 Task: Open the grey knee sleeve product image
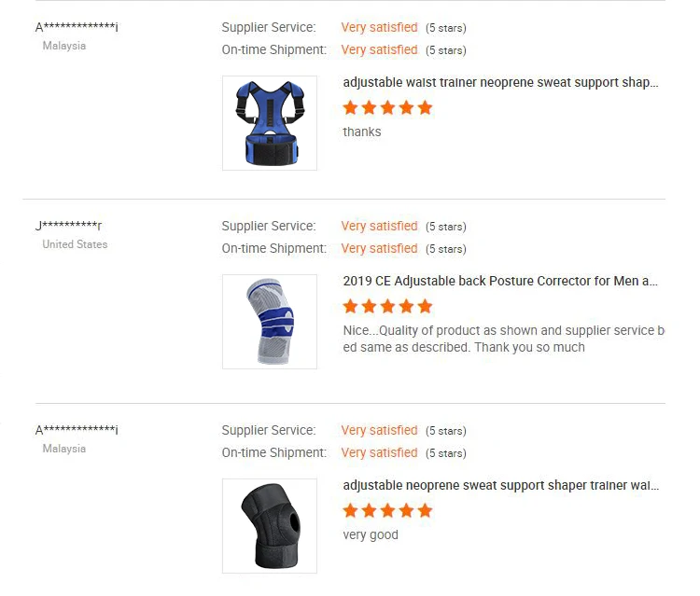coord(270,322)
